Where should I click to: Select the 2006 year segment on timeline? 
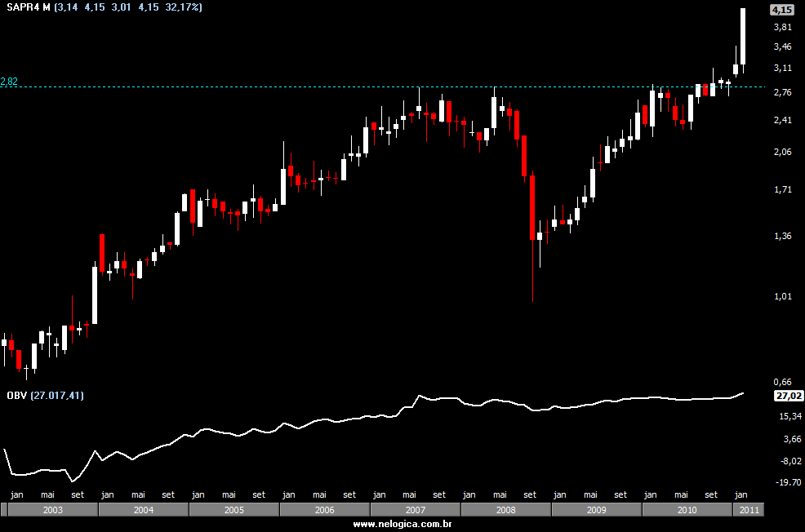(324, 510)
